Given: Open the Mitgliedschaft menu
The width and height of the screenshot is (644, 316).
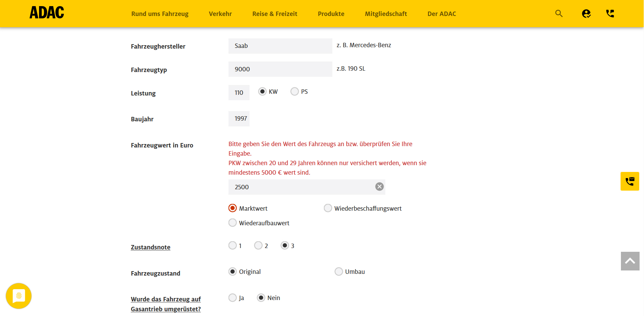Looking at the screenshot, I should tap(386, 14).
